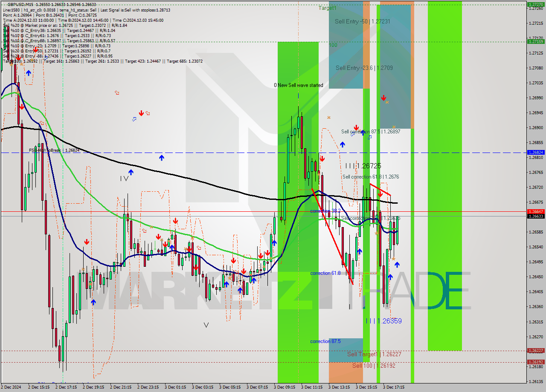Click the green 1.27159 price tag
Screen dimensions: 546x392
pyautogui.click(x=536, y=41)
